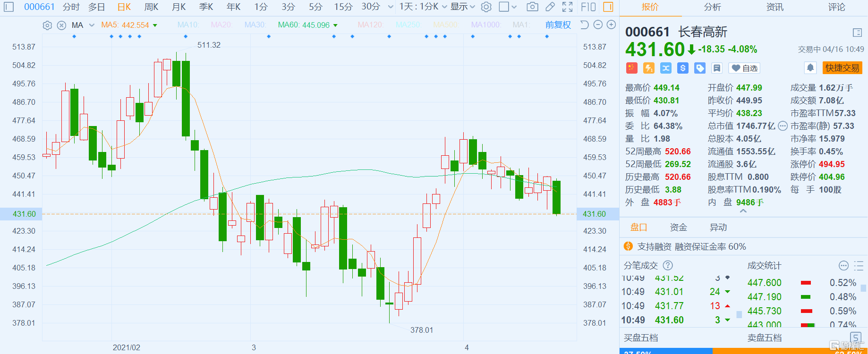Screen dimensions: 868x354
Task: Open chart layout square dropdown
Action: coord(508,7)
